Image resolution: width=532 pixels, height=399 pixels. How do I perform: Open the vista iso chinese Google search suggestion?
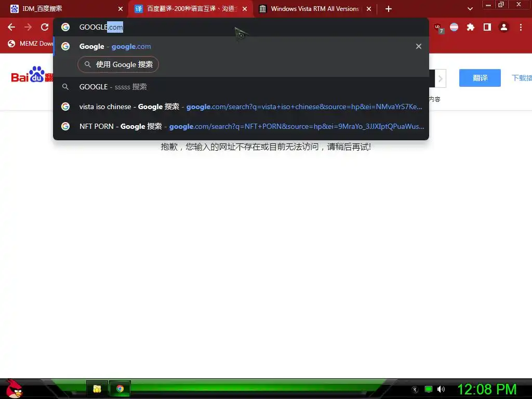241,107
